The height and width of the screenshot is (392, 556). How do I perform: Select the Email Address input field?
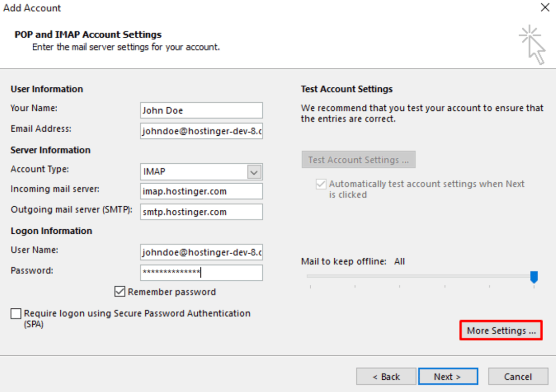point(201,131)
